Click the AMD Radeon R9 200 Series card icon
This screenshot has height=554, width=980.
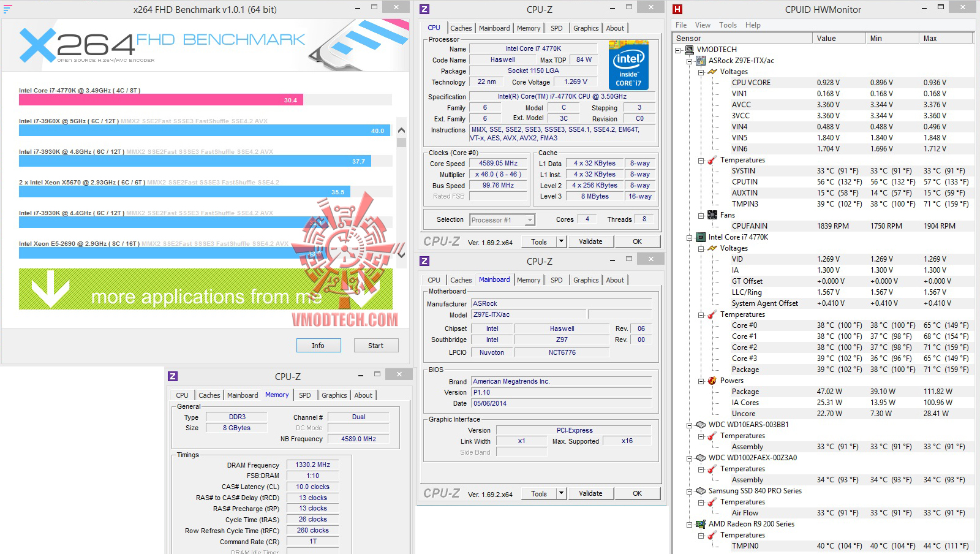701,524
